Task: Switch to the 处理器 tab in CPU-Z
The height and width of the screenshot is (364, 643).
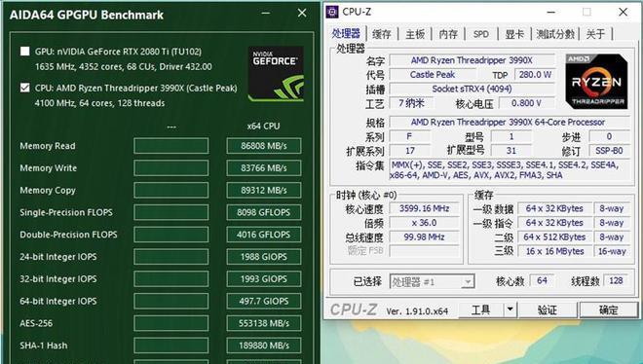Action: (x=346, y=33)
